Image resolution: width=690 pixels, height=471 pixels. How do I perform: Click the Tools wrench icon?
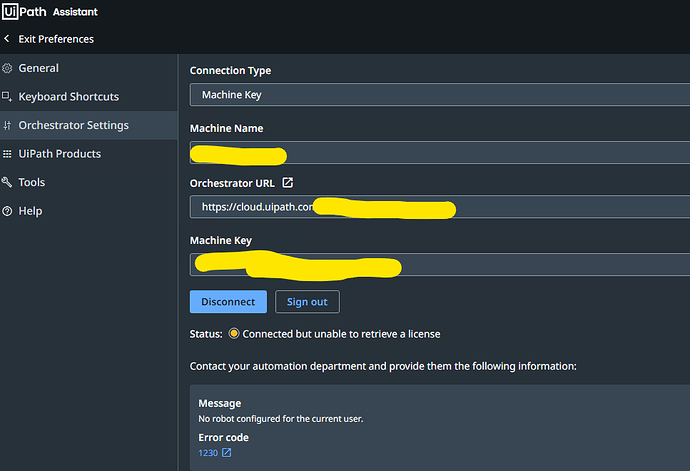click(7, 183)
